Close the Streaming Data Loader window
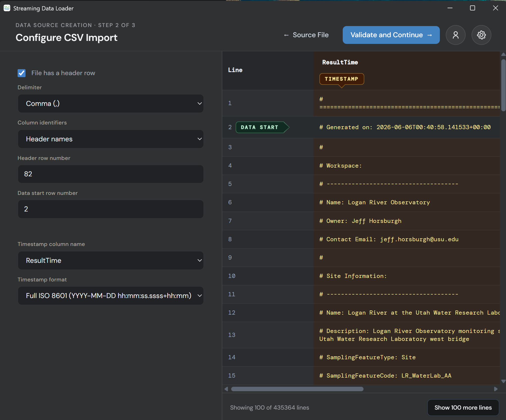This screenshot has width=506, height=420. (x=495, y=8)
